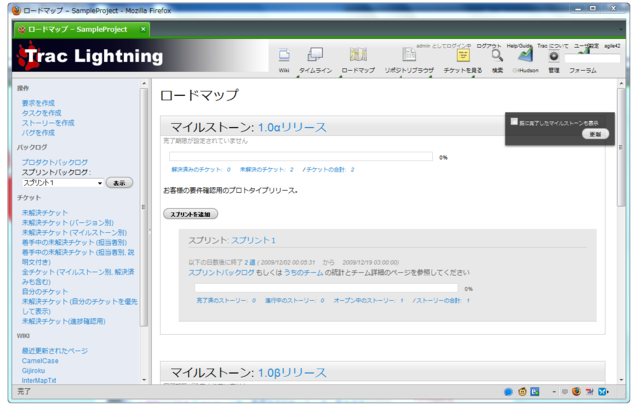Click バグを作成 in the sidebar

click(38, 133)
